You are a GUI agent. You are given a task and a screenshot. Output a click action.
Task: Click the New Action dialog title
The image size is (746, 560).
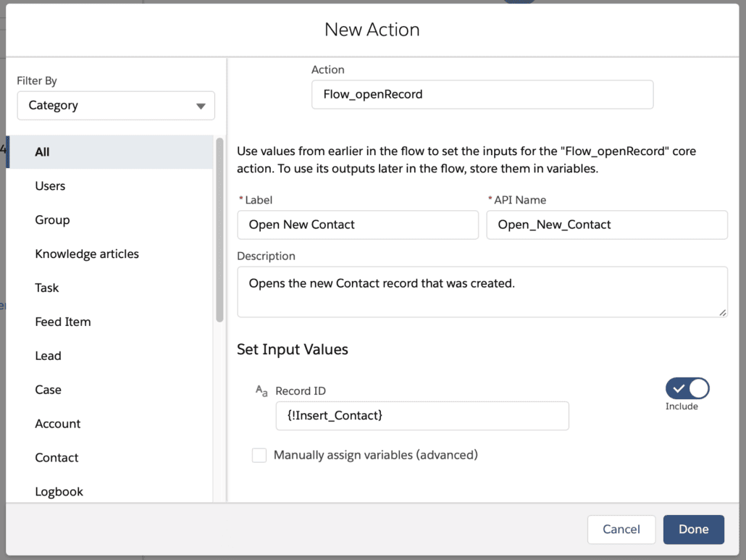(x=372, y=30)
